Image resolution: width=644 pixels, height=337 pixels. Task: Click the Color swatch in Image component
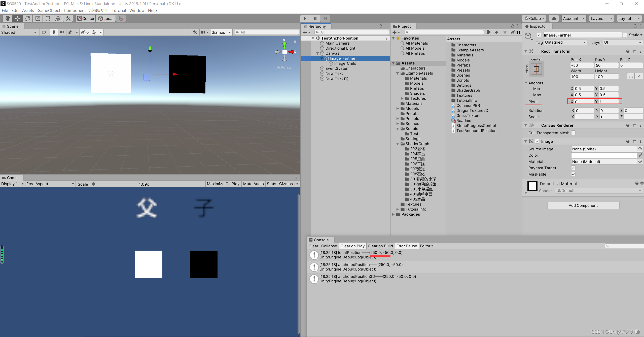click(x=603, y=155)
